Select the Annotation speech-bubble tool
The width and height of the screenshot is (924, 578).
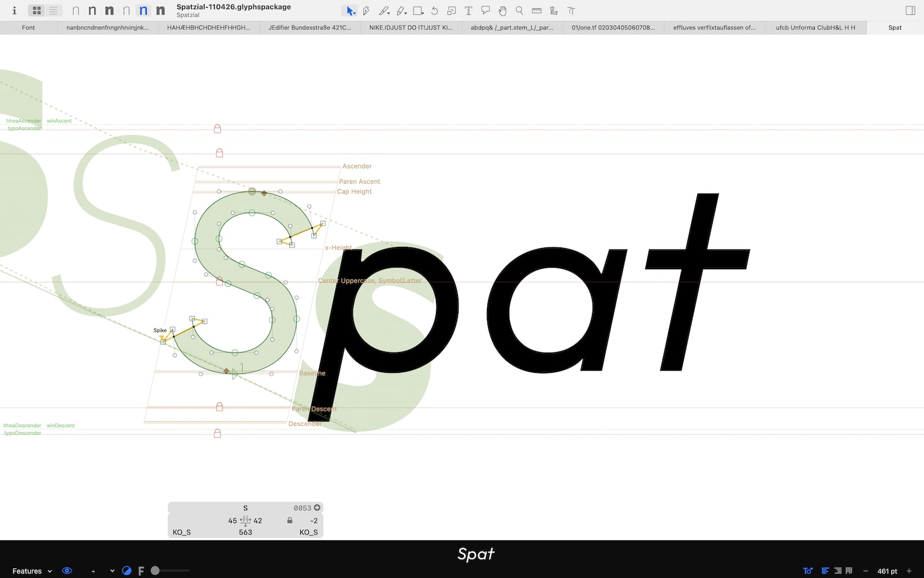click(486, 10)
